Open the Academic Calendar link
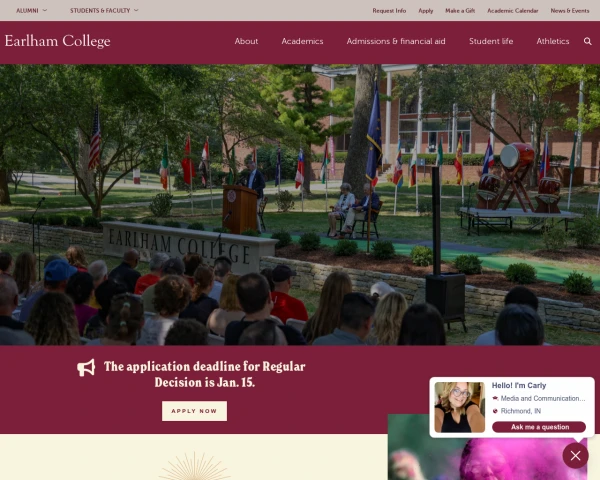The height and width of the screenshot is (480, 600). coord(513,11)
